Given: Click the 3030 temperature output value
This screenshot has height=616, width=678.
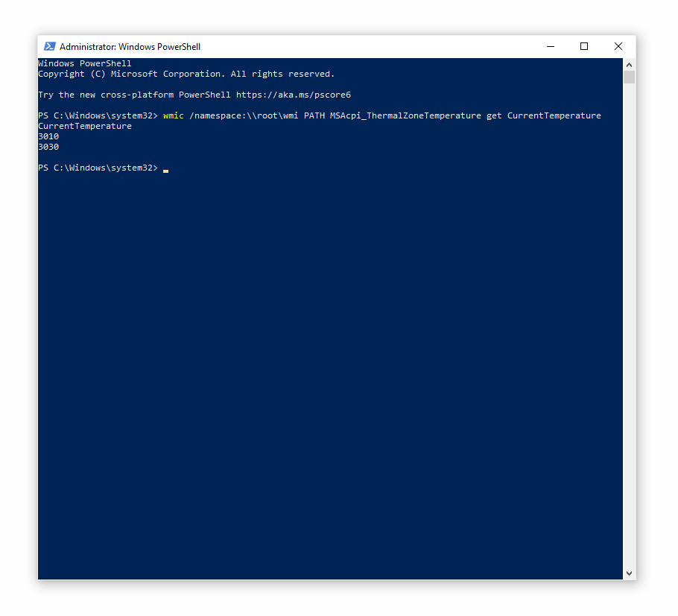Looking at the screenshot, I should pyautogui.click(x=48, y=147).
